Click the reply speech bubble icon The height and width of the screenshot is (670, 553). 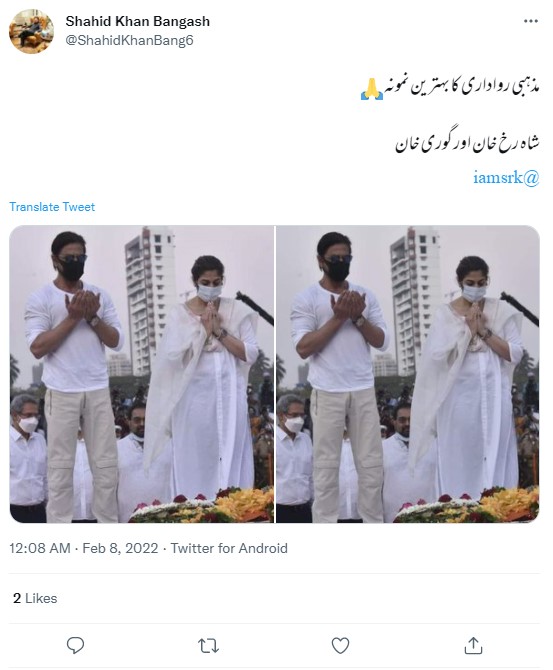[x=76, y=645]
